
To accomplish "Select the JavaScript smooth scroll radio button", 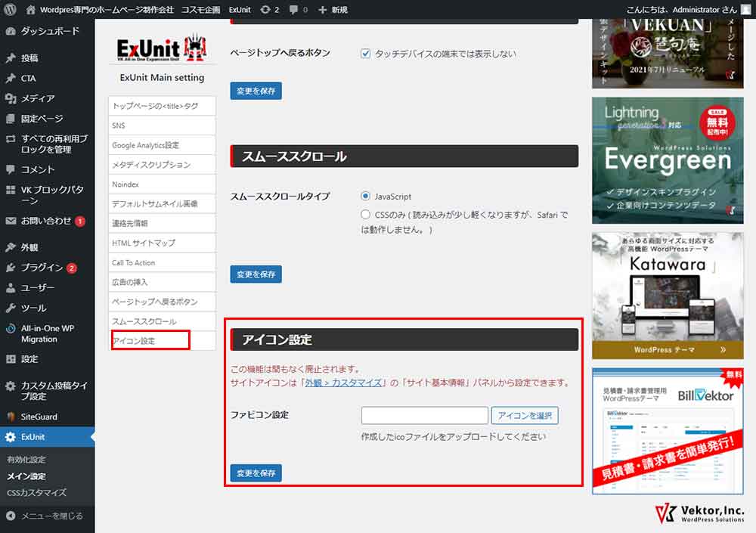I will coord(366,197).
